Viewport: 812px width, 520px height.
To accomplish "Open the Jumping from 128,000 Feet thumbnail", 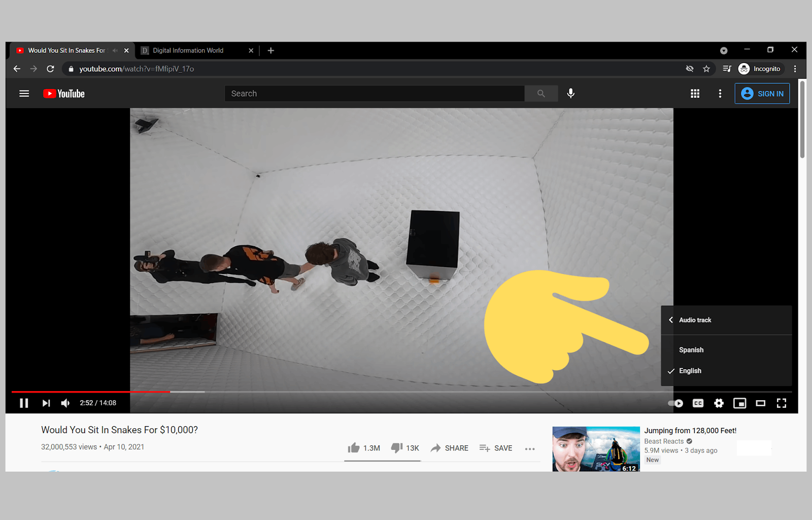I will coord(595,448).
